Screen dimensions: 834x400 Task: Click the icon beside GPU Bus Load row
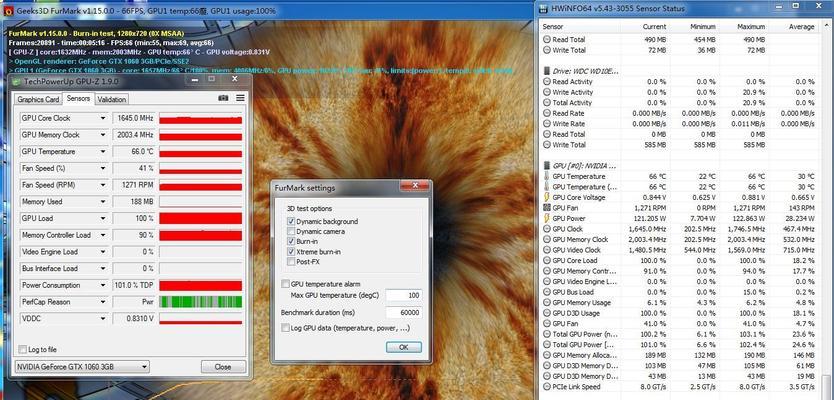[547, 292]
